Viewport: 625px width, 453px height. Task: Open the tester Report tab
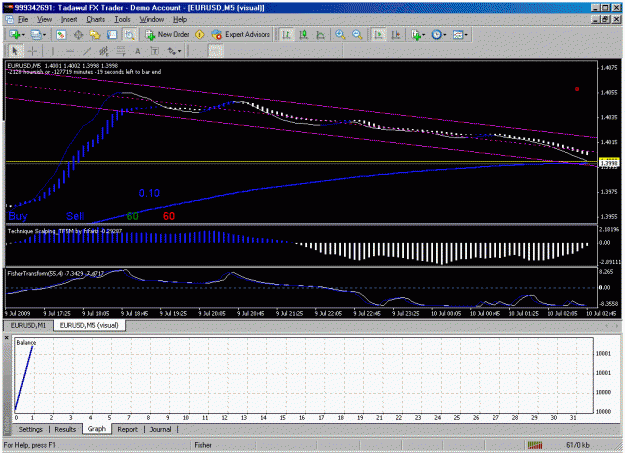click(128, 429)
